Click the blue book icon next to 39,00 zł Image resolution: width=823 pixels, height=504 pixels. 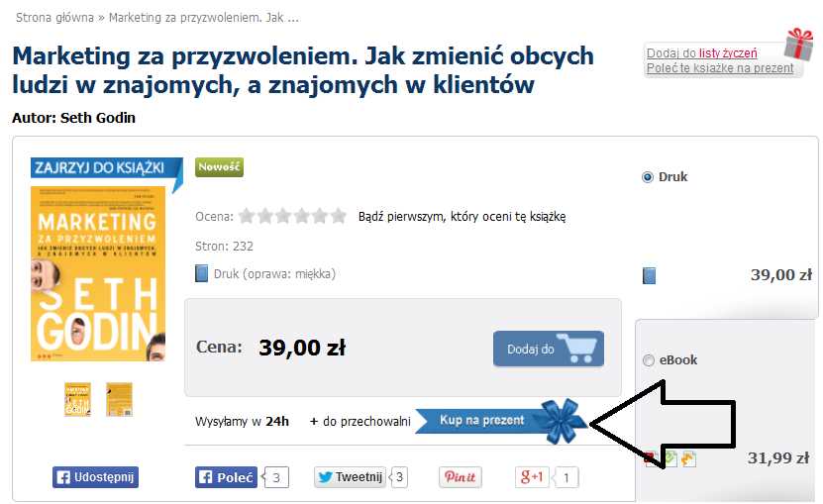(x=650, y=275)
